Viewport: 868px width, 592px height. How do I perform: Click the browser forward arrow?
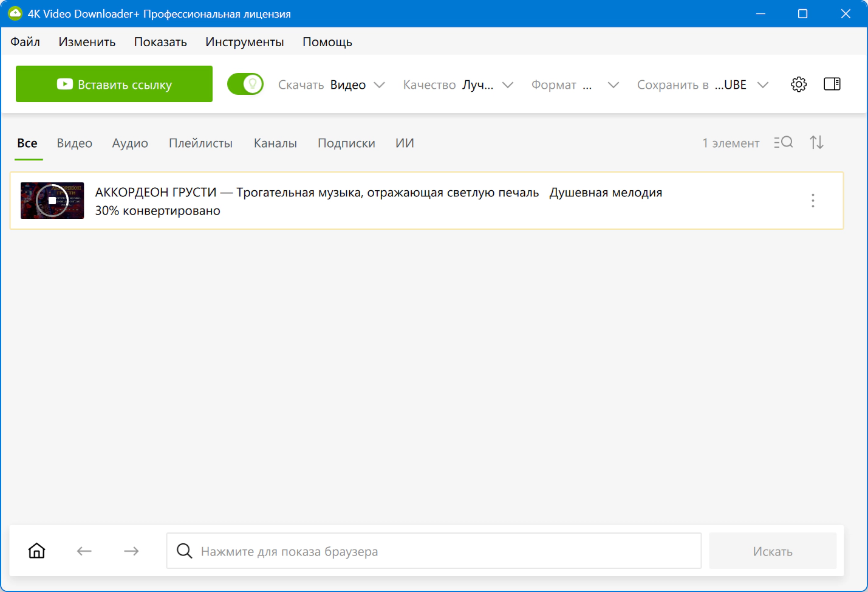pyautogui.click(x=131, y=551)
